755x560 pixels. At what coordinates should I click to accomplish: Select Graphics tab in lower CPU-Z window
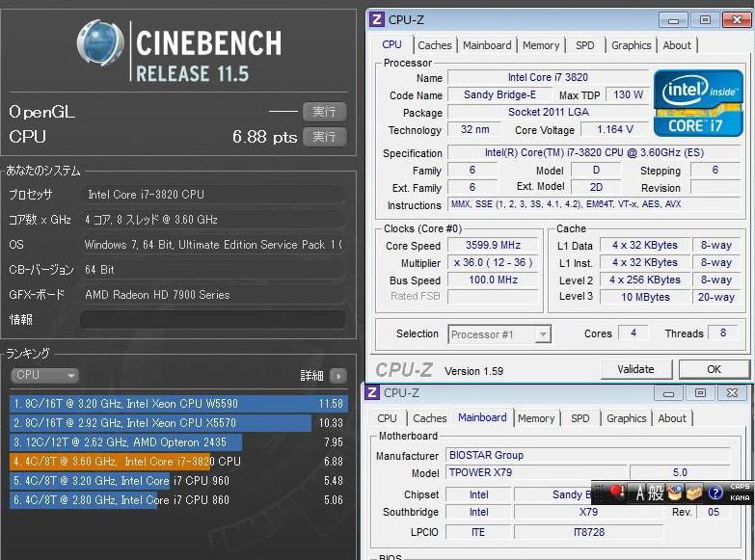626,418
